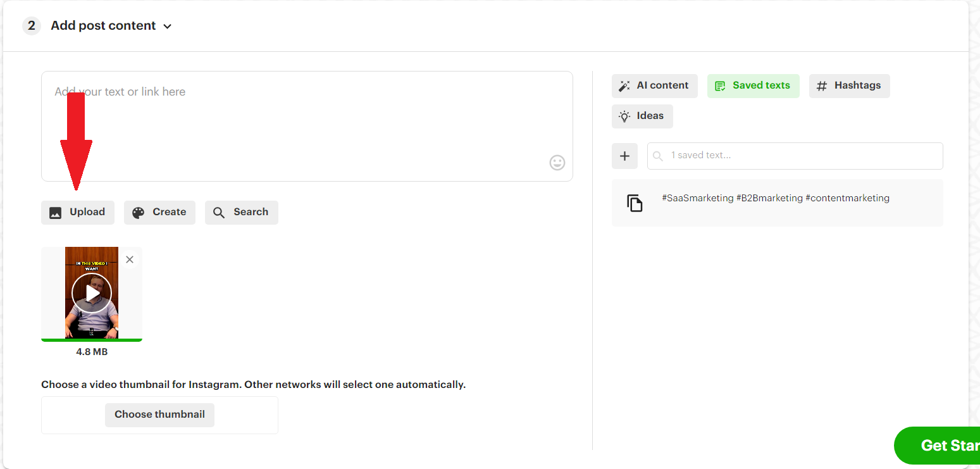Open the Upload media tool

77,212
